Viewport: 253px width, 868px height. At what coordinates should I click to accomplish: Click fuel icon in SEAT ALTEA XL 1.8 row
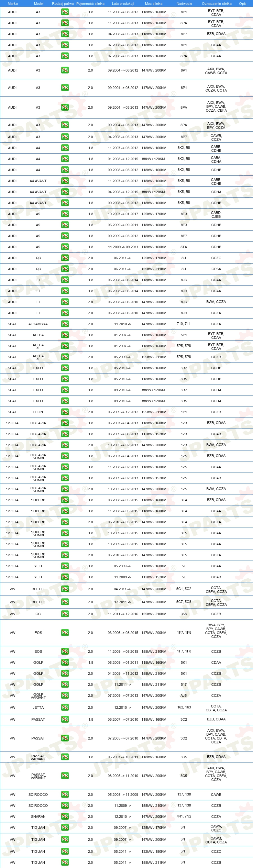point(65,346)
